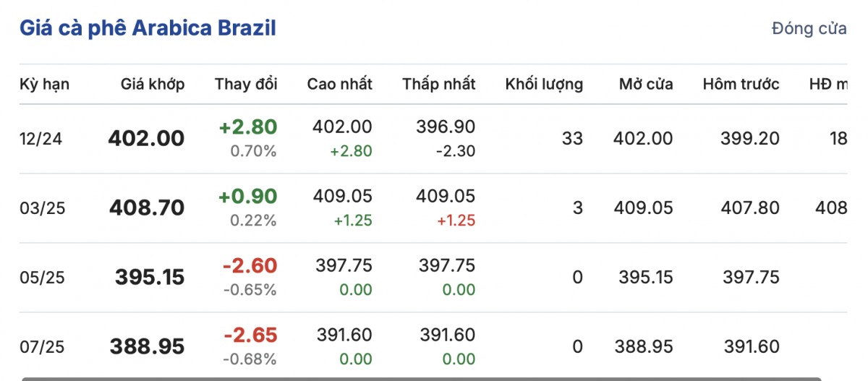
Task: Select the 'Thấp nhất' column header
Action: [x=439, y=84]
